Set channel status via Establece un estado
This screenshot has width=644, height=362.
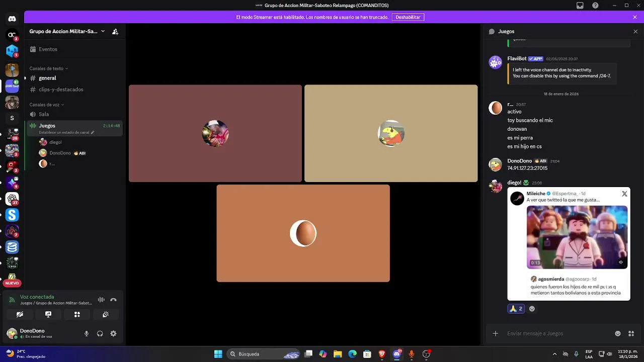tap(66, 132)
